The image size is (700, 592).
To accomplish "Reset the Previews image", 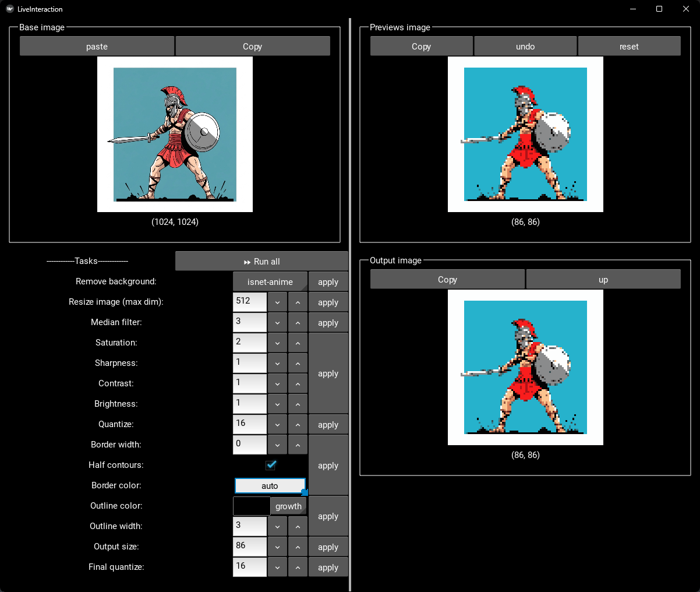I will click(x=629, y=47).
